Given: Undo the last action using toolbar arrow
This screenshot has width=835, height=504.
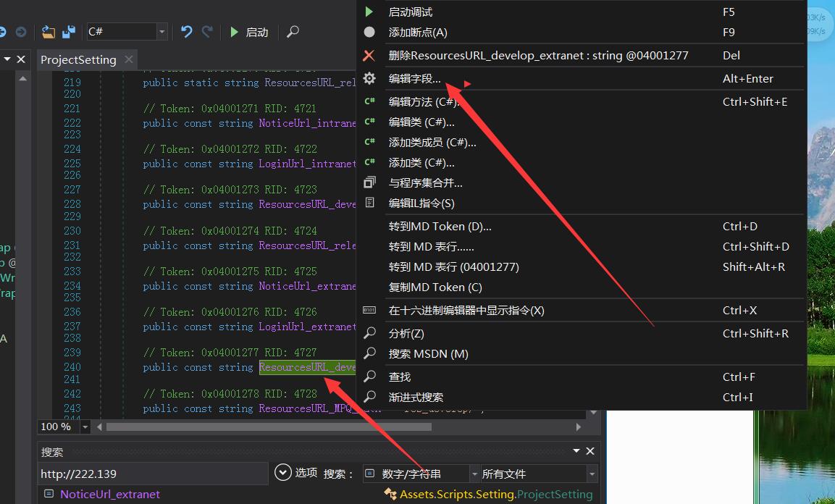Looking at the screenshot, I should click(x=187, y=32).
